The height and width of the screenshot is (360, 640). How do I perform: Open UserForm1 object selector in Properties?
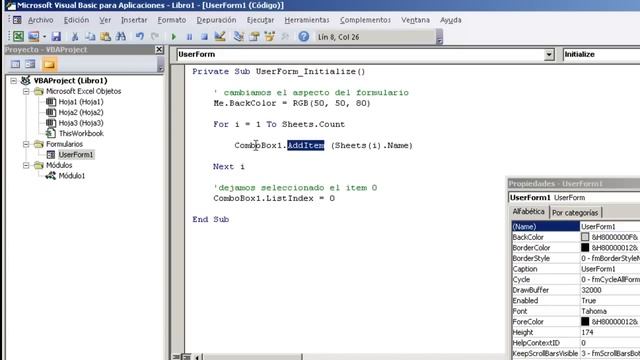574,198
